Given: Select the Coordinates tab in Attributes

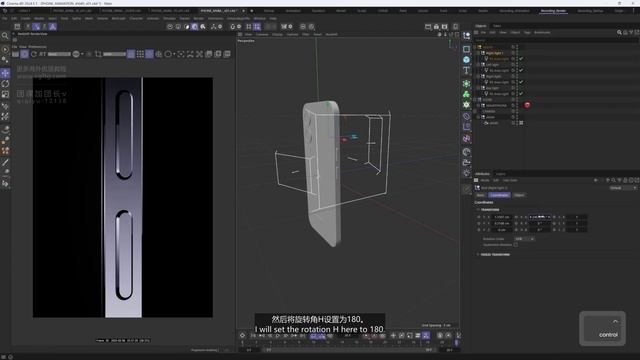Looking at the screenshot, I should [499, 195].
